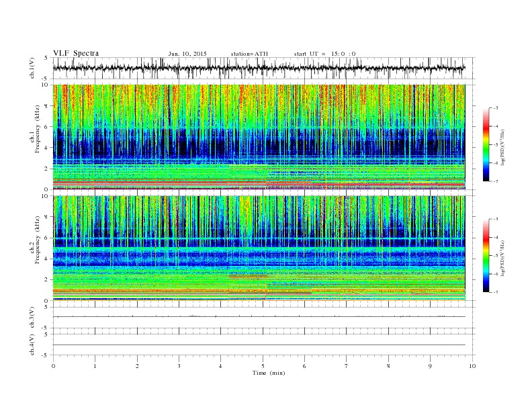Click the ch.1 spectrogram color scale bar

coord(486,144)
